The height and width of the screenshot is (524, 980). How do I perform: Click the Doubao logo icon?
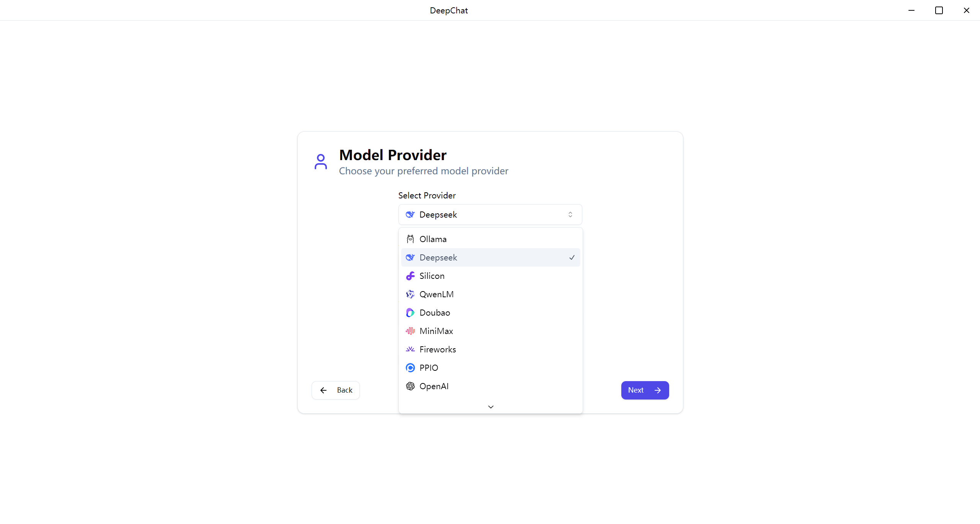410,313
